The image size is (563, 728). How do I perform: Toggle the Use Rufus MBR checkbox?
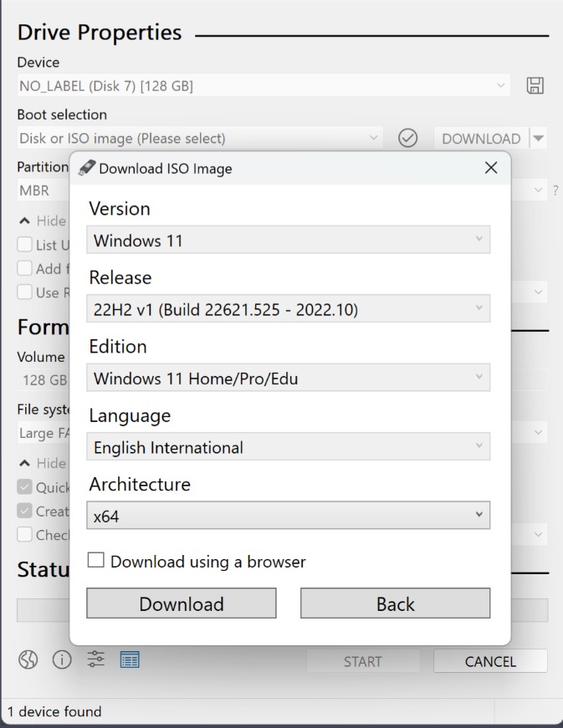click(24, 292)
